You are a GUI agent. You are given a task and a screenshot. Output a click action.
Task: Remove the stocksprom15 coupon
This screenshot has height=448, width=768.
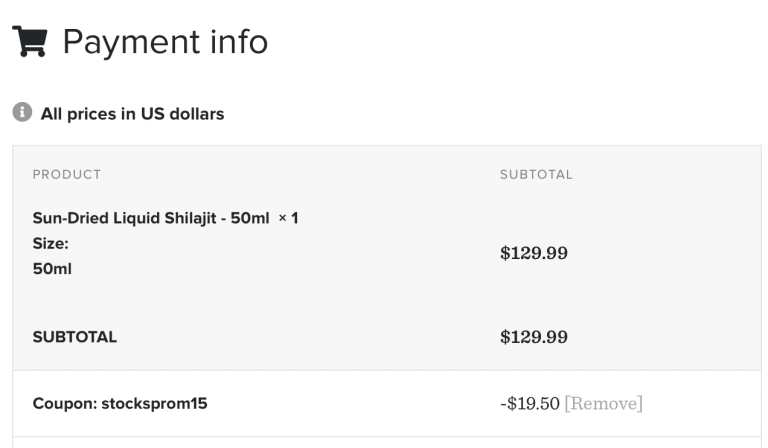tap(603, 404)
